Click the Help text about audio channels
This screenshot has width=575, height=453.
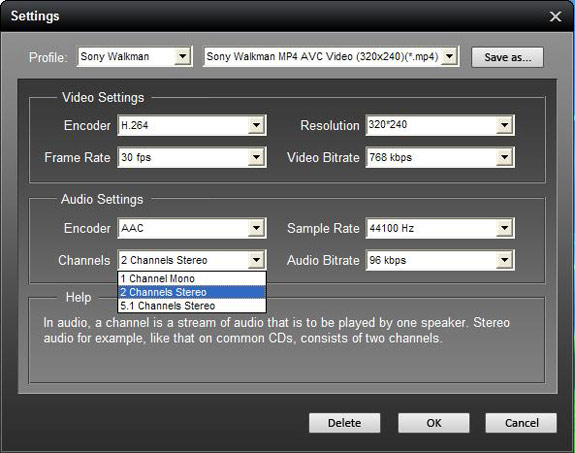click(276, 330)
